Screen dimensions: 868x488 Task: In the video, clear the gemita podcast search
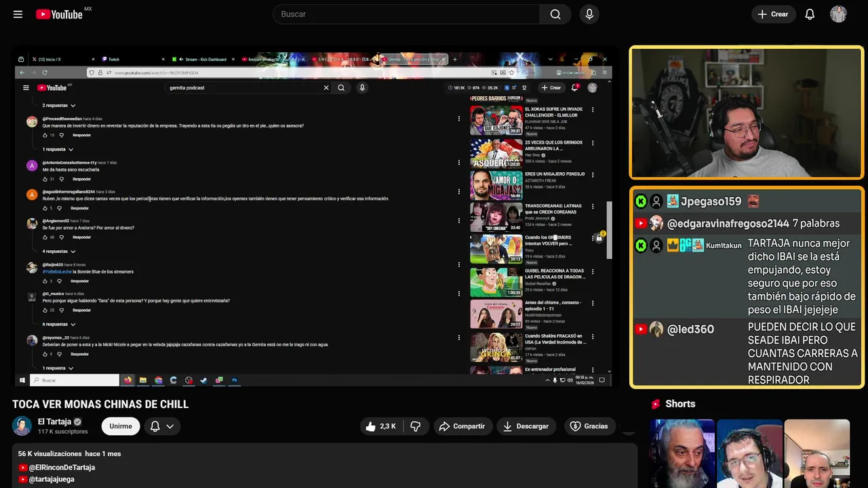pos(326,87)
